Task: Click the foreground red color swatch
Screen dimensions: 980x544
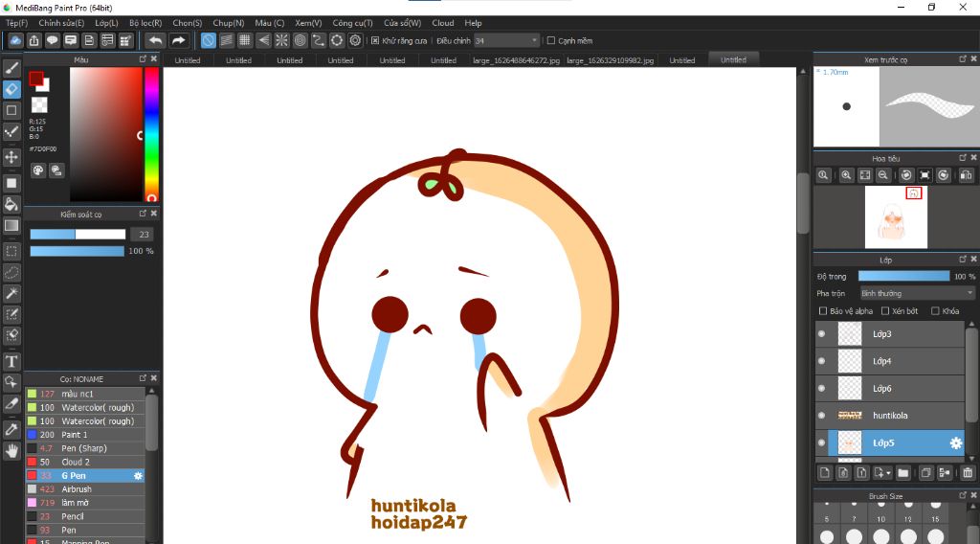Action: tap(36, 79)
